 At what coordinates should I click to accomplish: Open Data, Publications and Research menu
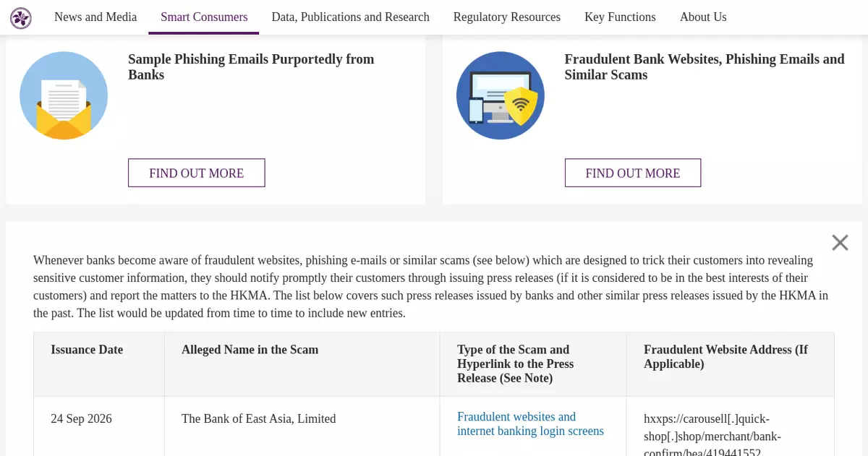(350, 17)
